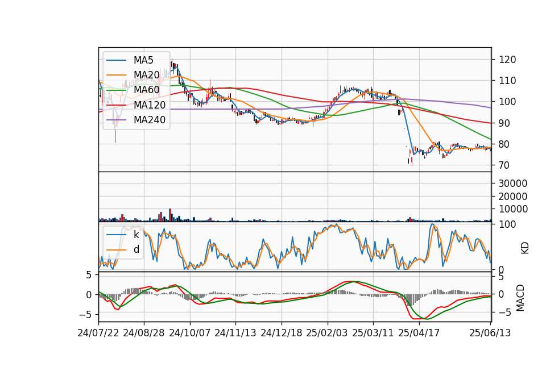Click the MA20 legend label

[x=146, y=75]
